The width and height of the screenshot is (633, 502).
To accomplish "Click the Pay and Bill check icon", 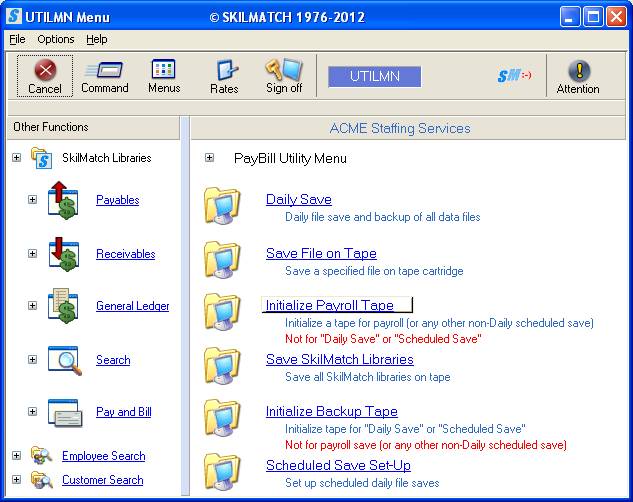I will [x=65, y=412].
